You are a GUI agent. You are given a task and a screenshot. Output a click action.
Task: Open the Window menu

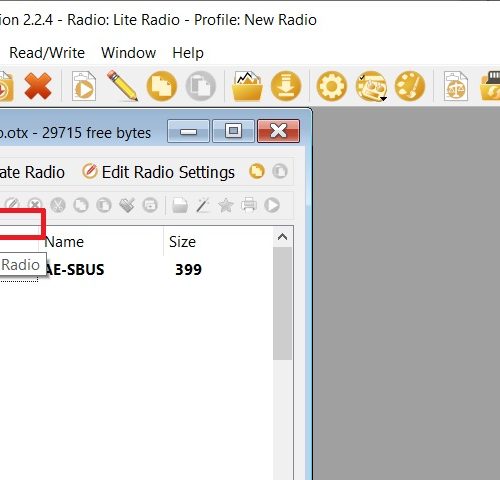click(x=129, y=53)
